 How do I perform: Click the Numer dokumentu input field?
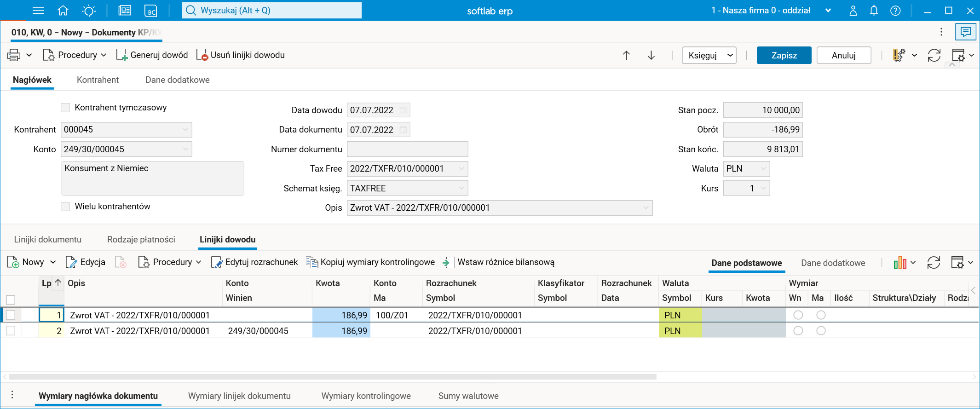click(x=407, y=150)
